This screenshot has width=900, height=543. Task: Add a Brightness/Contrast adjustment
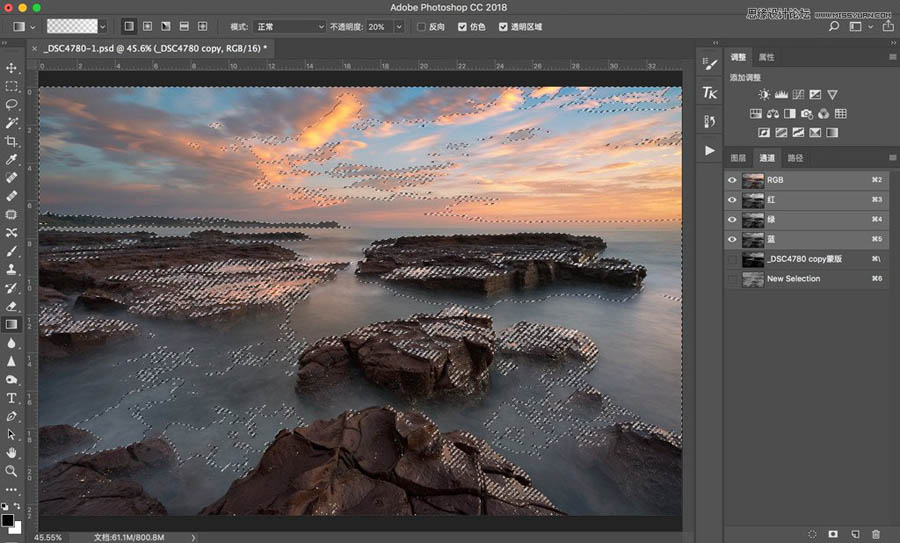pyautogui.click(x=764, y=95)
